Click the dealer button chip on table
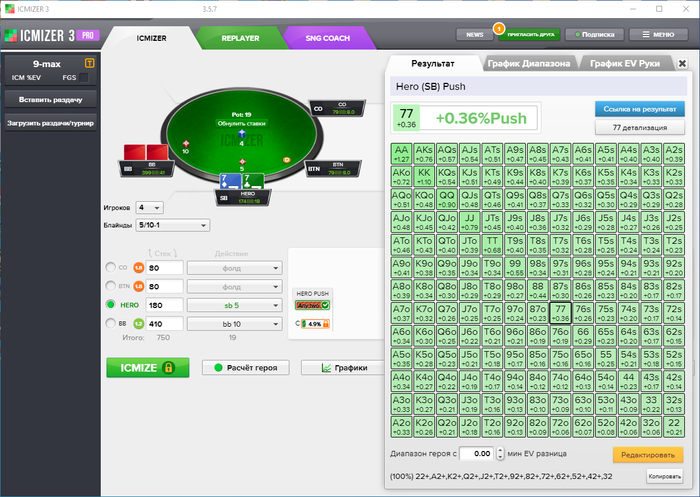 [286, 159]
